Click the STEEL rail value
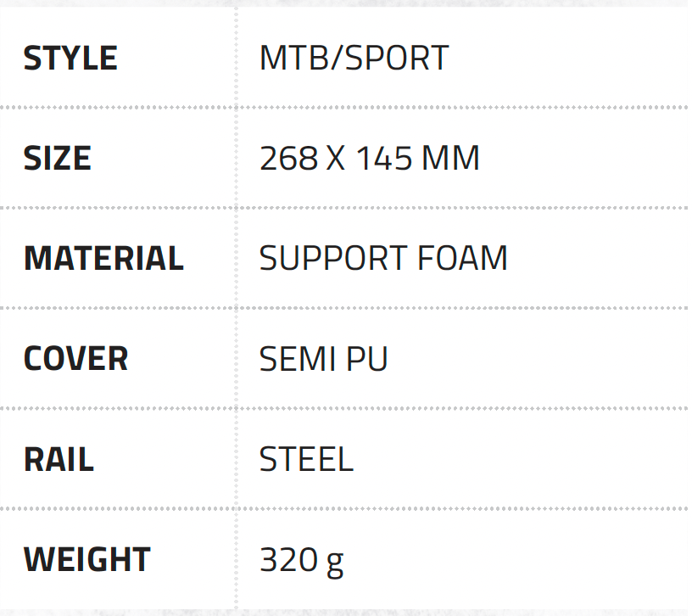 [x=306, y=459]
